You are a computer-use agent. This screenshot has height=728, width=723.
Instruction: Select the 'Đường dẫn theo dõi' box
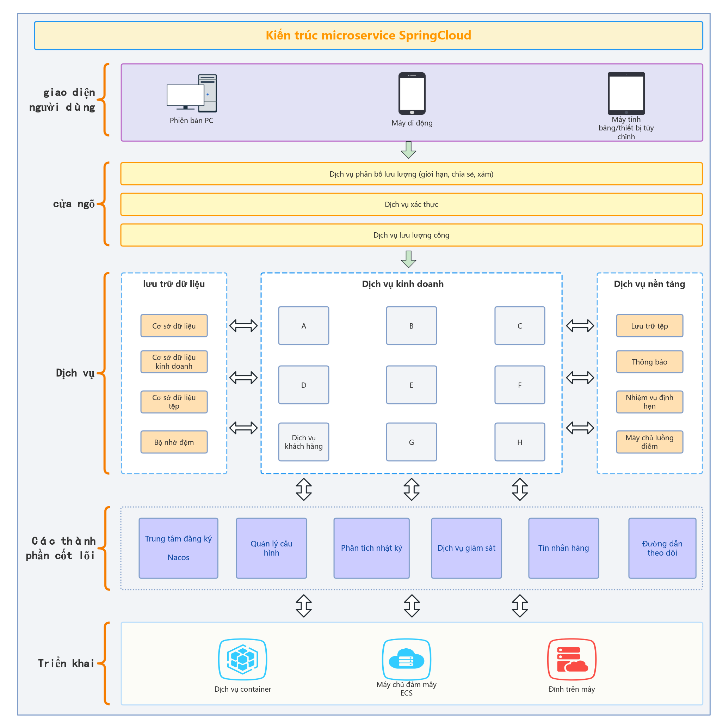662,548
